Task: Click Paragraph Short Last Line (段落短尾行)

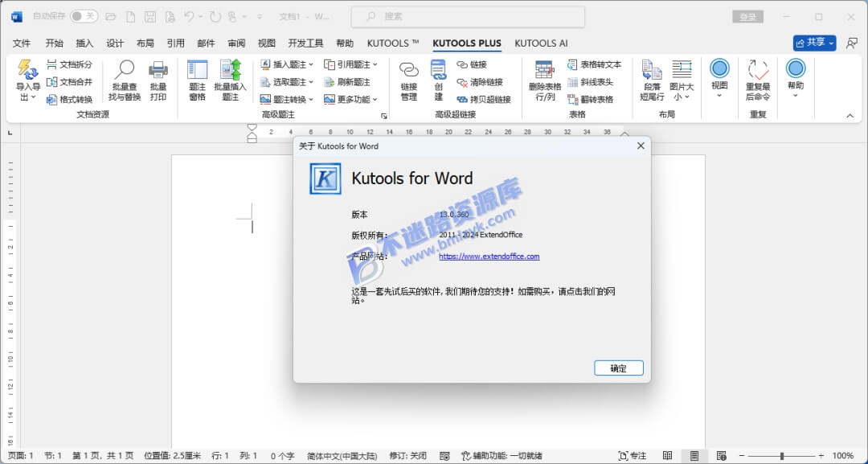Action: pos(652,80)
